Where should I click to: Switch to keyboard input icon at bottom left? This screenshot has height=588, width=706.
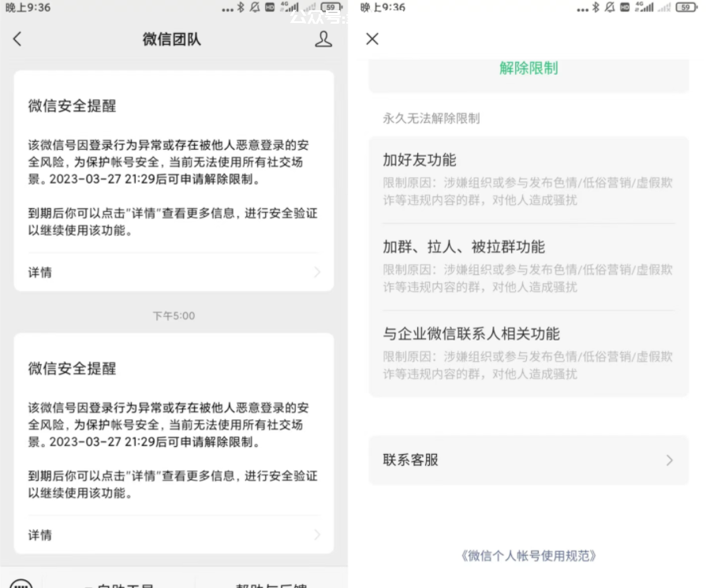click(x=21, y=583)
